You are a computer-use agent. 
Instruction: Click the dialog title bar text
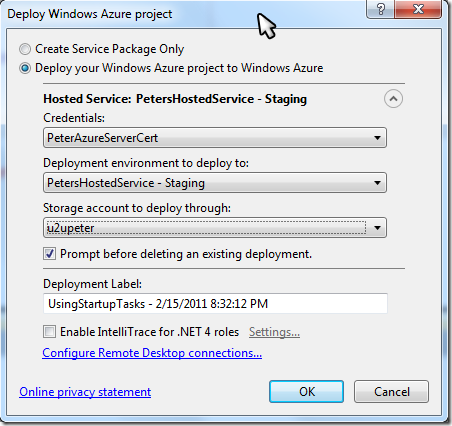coord(90,14)
